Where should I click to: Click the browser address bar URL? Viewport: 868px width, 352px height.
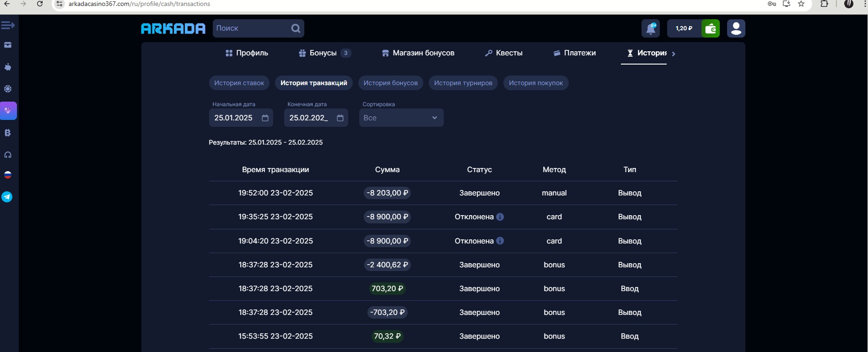click(x=140, y=4)
